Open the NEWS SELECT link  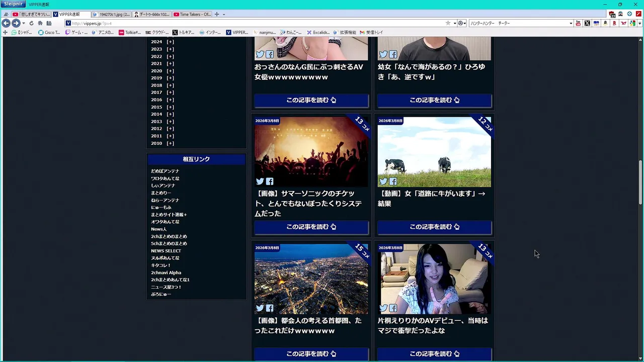tap(166, 251)
